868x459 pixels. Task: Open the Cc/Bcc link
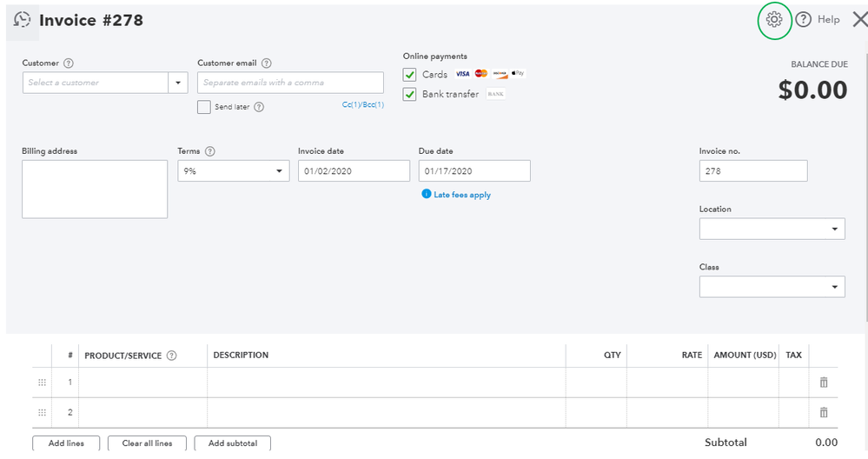(362, 105)
